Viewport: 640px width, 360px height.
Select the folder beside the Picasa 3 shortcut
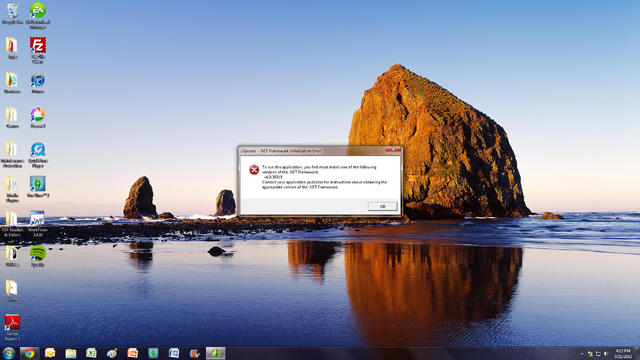12,118
